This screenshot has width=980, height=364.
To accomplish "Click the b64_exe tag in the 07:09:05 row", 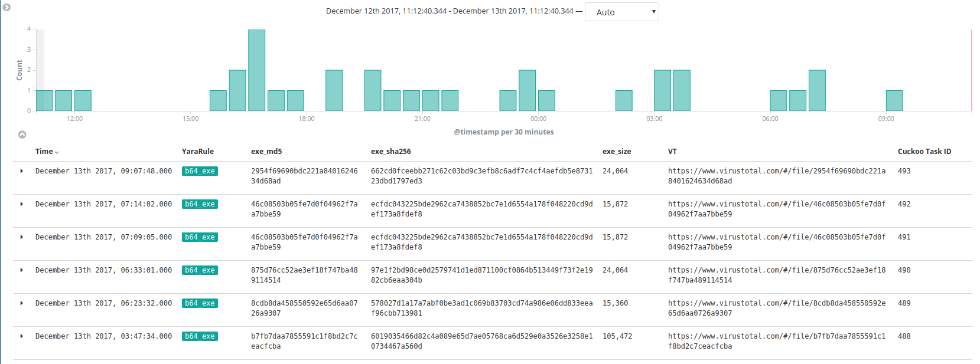I will point(200,237).
